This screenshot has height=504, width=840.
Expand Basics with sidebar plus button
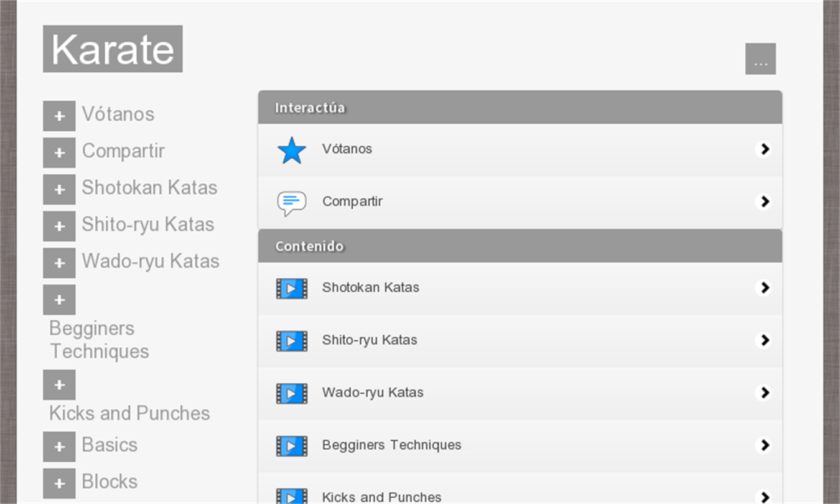point(59,447)
